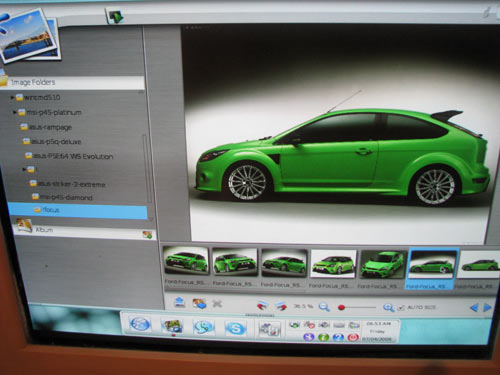Screen dimensions: 500x375
Task: Click the purple round tray icon
Action: point(309,337)
